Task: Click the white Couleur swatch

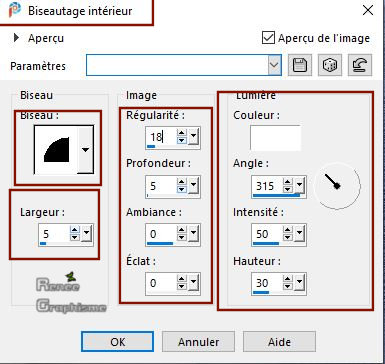Action: click(x=275, y=138)
